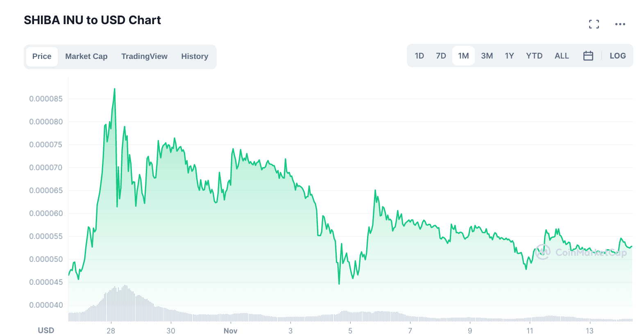Click the Nov label on the time axis
Viewport: 644px width, 336px height.
point(230,331)
